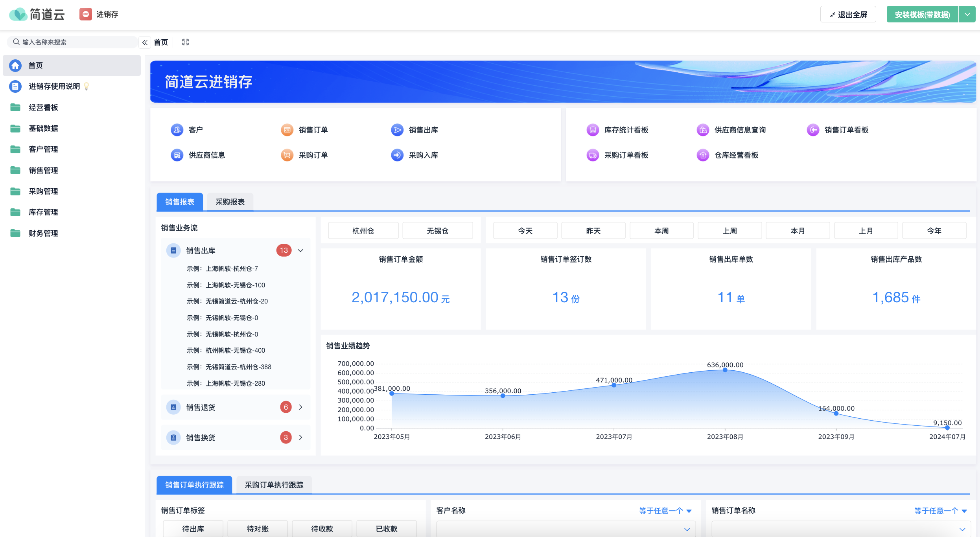
Task: Click the 客户 shortcut icon
Action: (x=177, y=130)
